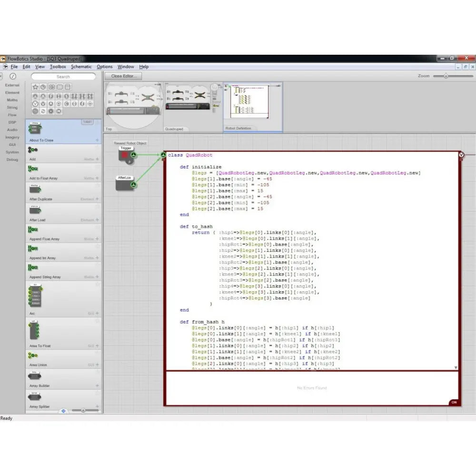476x476 pixels.
Task: Click the toolbox Search field
Action: [63, 77]
